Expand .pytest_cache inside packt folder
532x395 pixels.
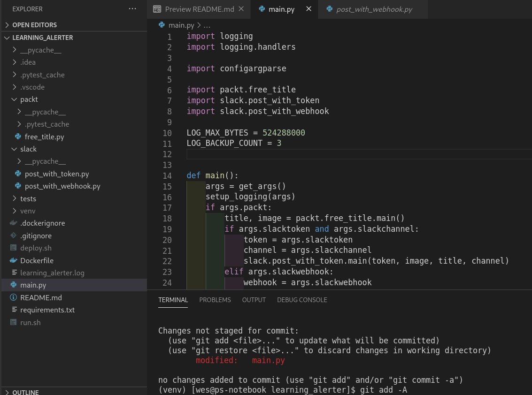point(19,124)
